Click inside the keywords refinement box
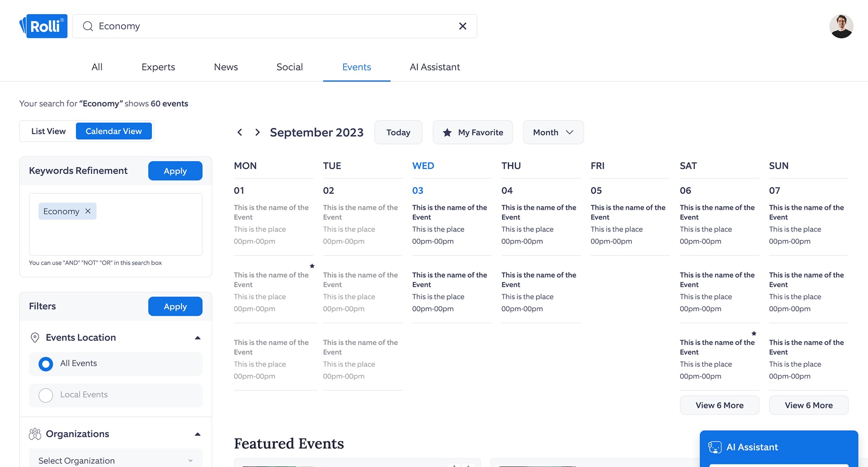Viewport: 868px width, 467px height. tap(116, 225)
